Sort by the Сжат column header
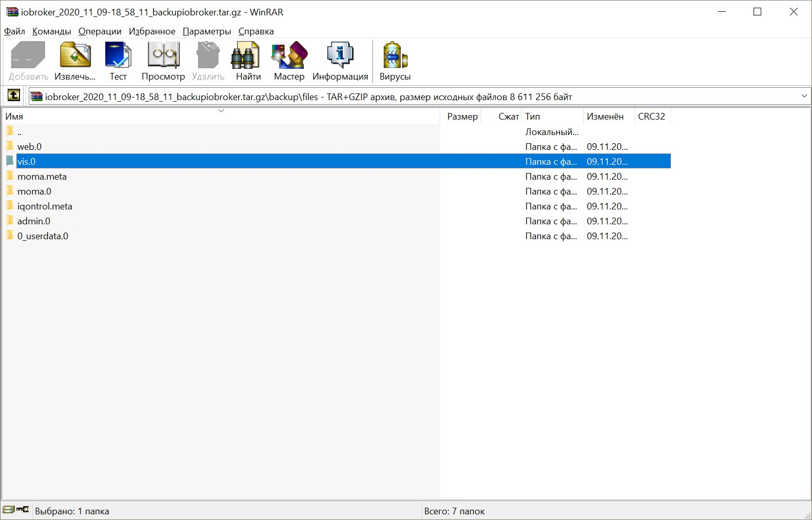The width and height of the screenshot is (812, 520). tap(502, 116)
